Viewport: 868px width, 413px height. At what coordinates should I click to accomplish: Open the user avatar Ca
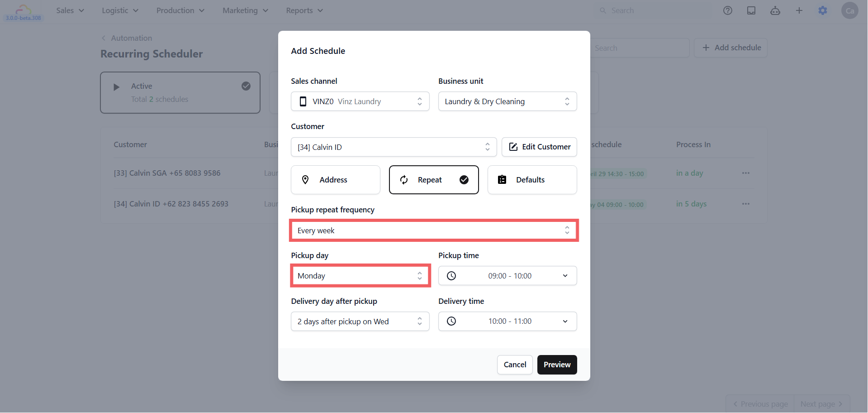(850, 10)
